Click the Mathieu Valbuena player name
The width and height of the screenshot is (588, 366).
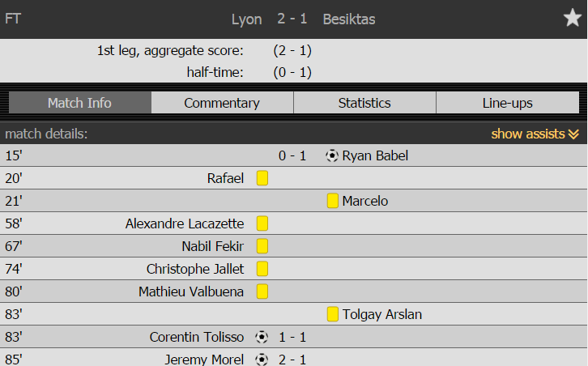191,292
